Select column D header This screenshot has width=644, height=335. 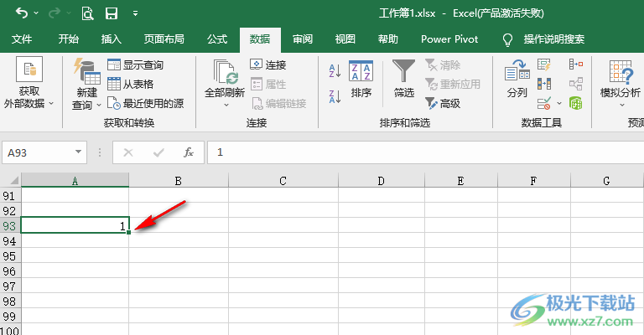coord(382,180)
